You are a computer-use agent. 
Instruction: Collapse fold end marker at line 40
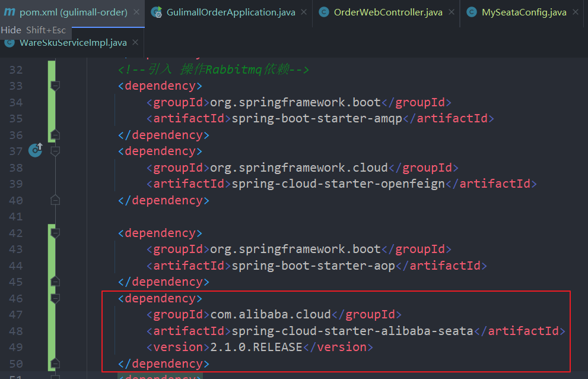tap(55, 200)
